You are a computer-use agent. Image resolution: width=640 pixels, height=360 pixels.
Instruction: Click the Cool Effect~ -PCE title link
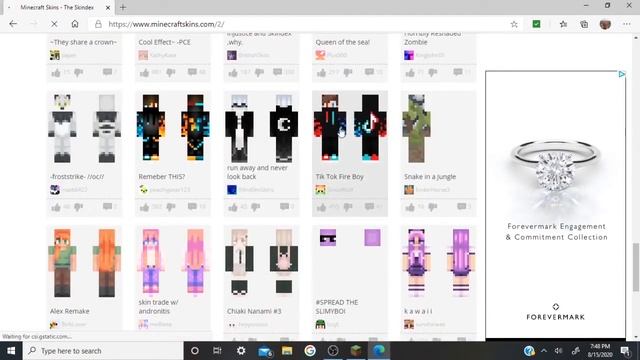pyautogui.click(x=164, y=42)
